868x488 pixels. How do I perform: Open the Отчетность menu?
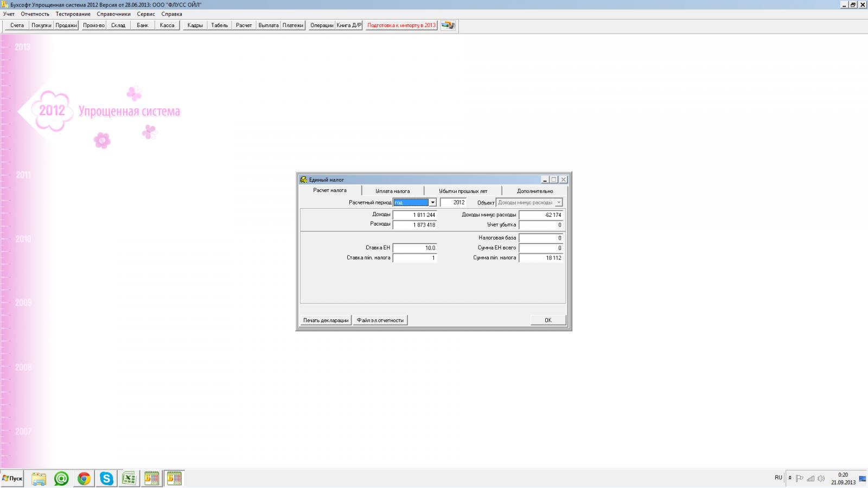coord(35,14)
